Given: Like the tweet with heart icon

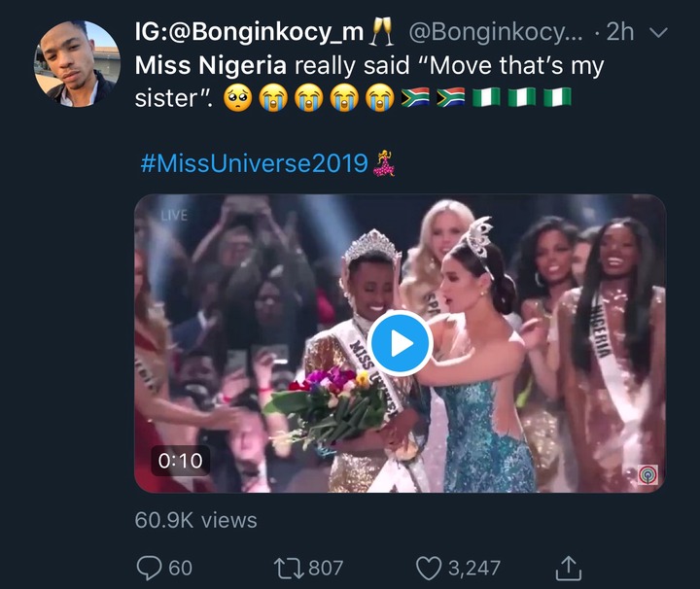Looking at the screenshot, I should 428,568.
